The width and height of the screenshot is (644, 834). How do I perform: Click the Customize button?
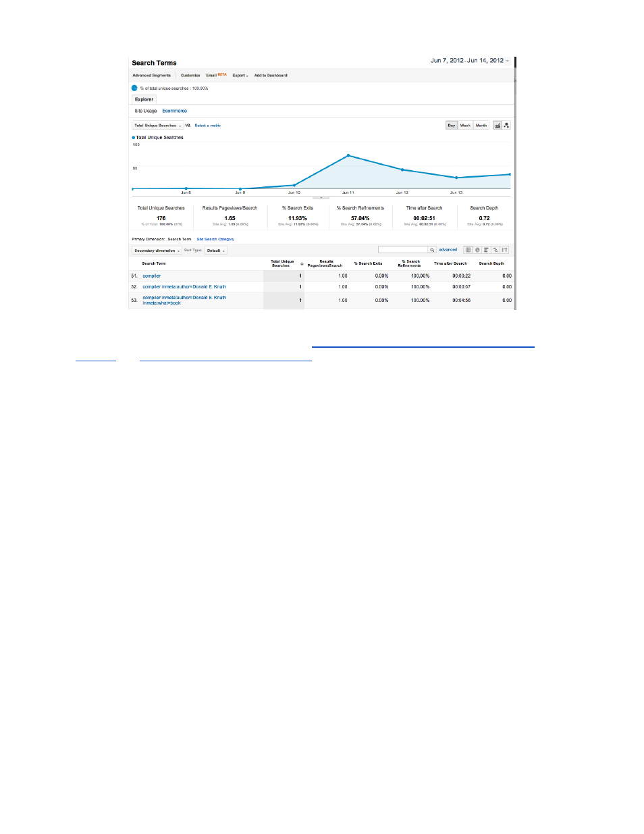[190, 76]
